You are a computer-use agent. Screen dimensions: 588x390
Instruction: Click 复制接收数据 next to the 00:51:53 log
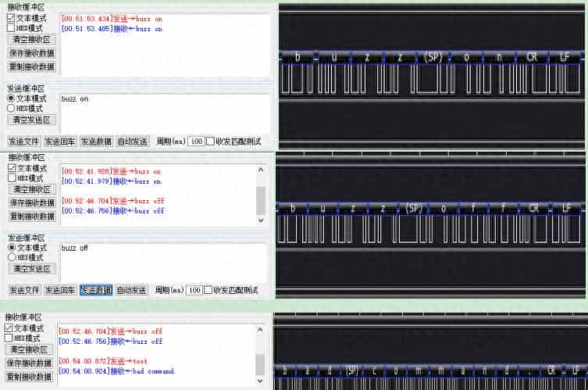pyautogui.click(x=31, y=66)
